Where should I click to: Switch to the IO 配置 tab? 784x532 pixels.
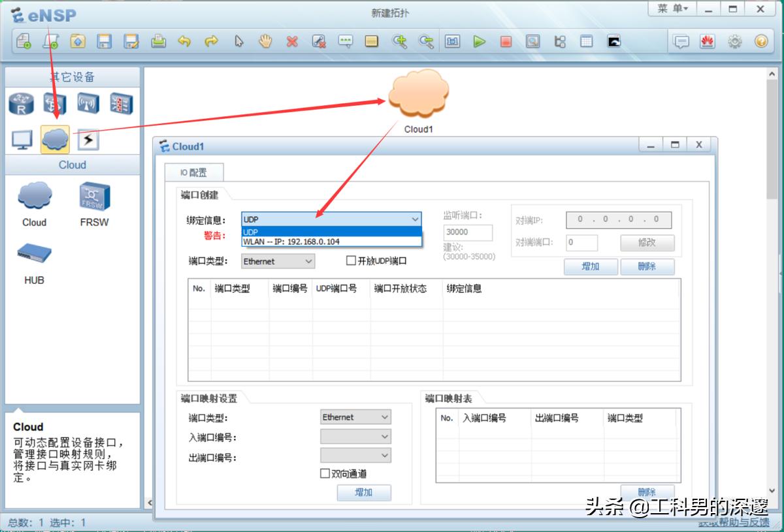194,173
